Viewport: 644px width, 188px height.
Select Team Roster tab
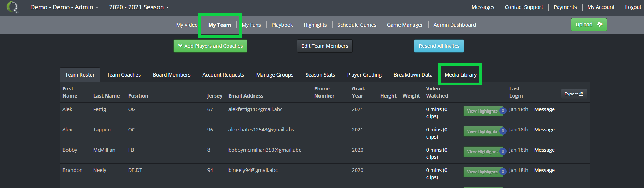click(x=80, y=75)
